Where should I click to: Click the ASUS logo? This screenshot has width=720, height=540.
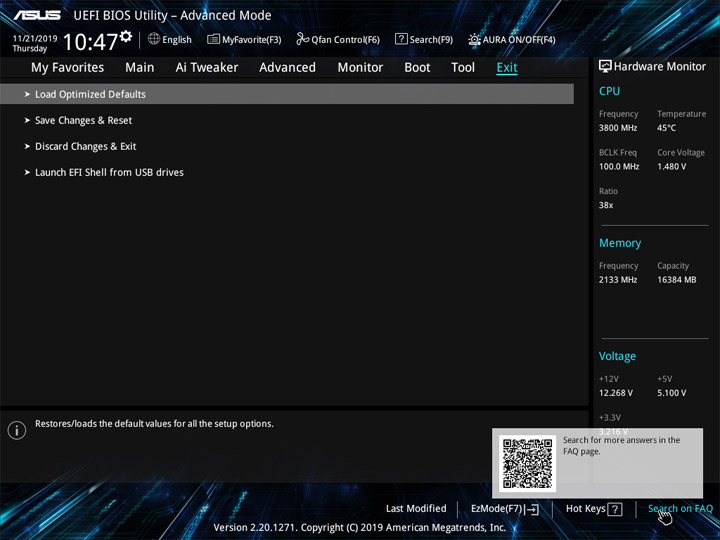(x=37, y=15)
